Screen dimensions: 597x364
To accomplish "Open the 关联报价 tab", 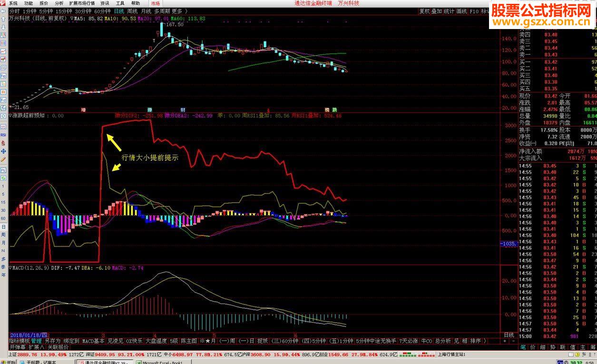I will (59, 347).
